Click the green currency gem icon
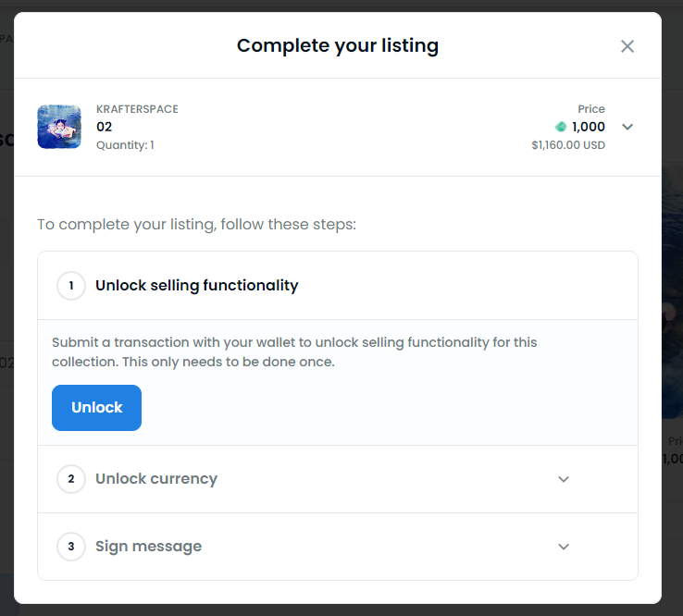683x616 pixels. (x=561, y=127)
